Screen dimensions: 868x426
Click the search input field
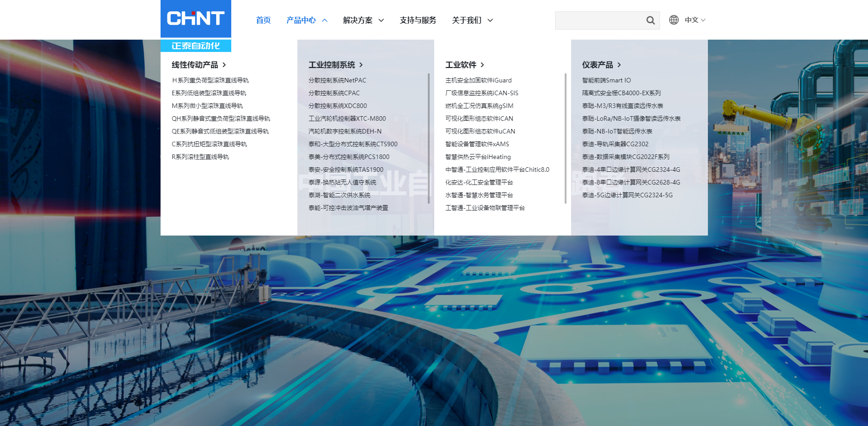(x=598, y=21)
